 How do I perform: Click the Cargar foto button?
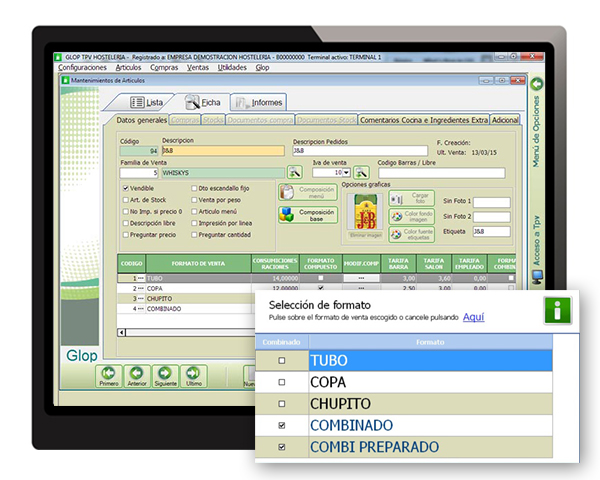click(411, 198)
